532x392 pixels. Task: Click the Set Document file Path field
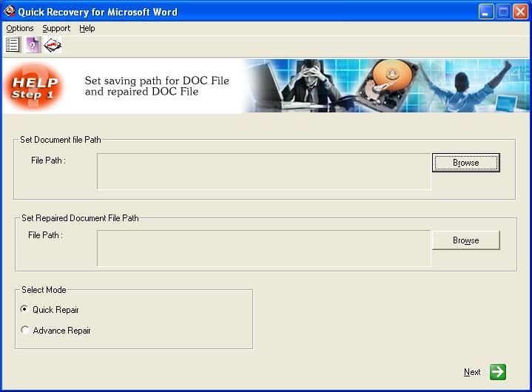point(264,172)
